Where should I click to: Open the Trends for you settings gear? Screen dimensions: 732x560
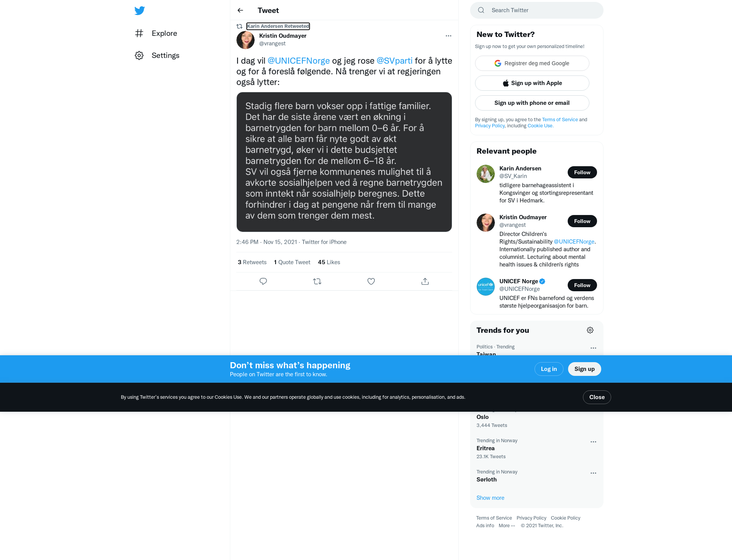pos(590,330)
